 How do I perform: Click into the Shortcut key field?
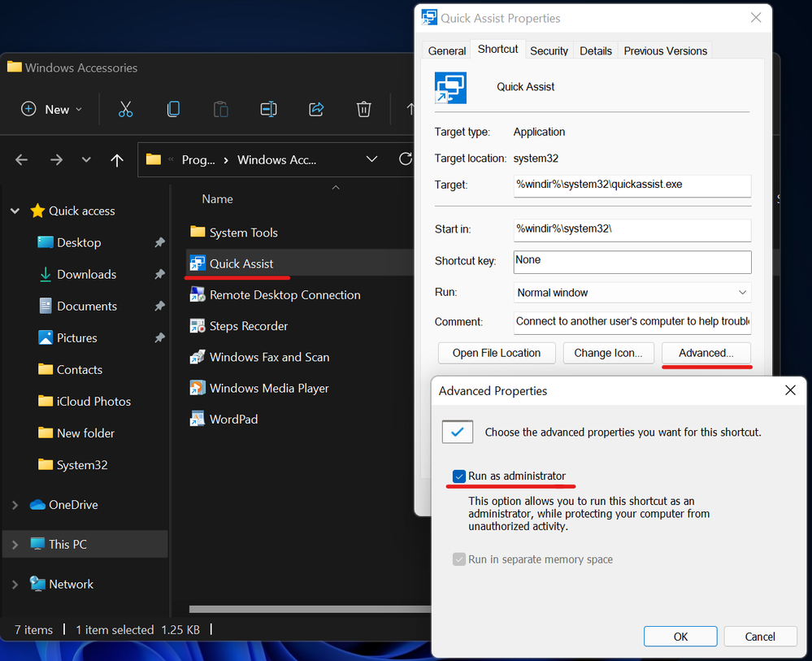tap(632, 261)
